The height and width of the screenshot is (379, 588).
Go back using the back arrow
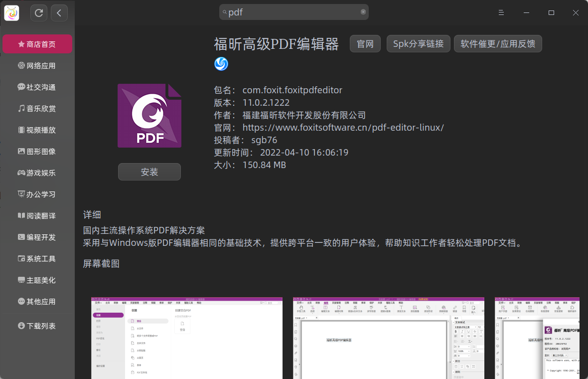click(59, 12)
